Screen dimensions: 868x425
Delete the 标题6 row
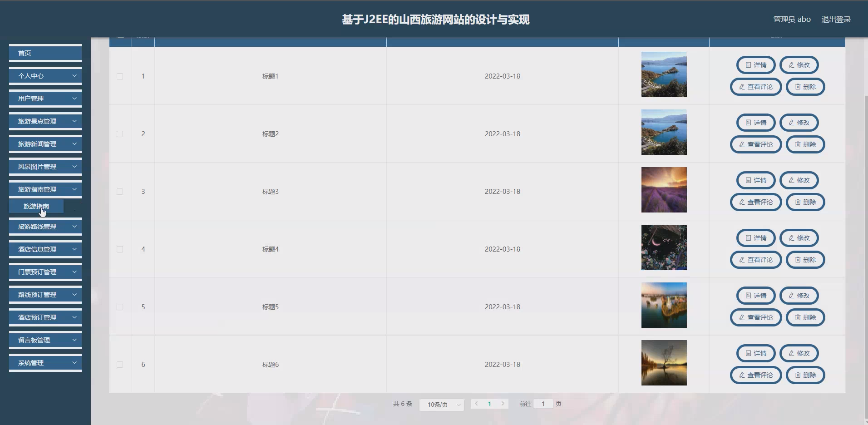tap(805, 375)
